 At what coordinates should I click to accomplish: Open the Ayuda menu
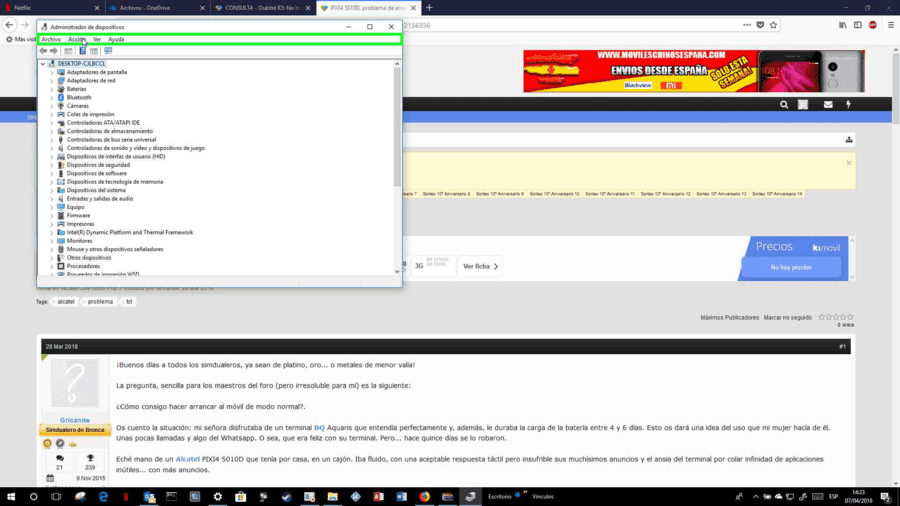[116, 39]
